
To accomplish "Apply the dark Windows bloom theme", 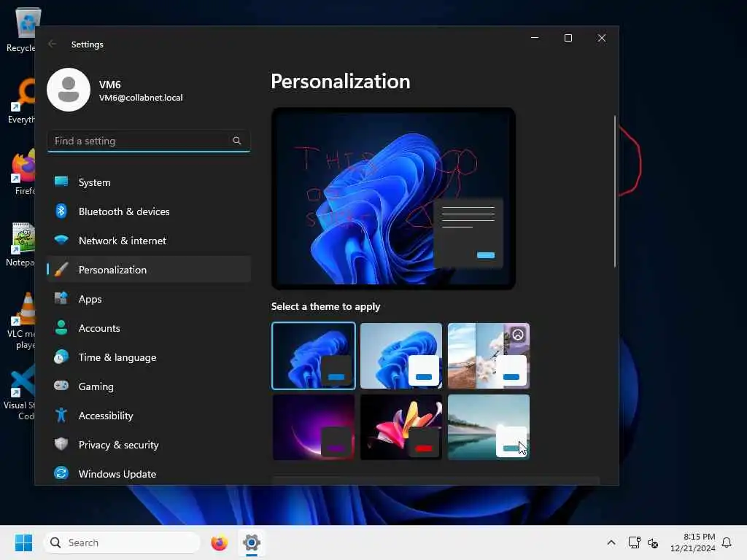I will (x=314, y=356).
